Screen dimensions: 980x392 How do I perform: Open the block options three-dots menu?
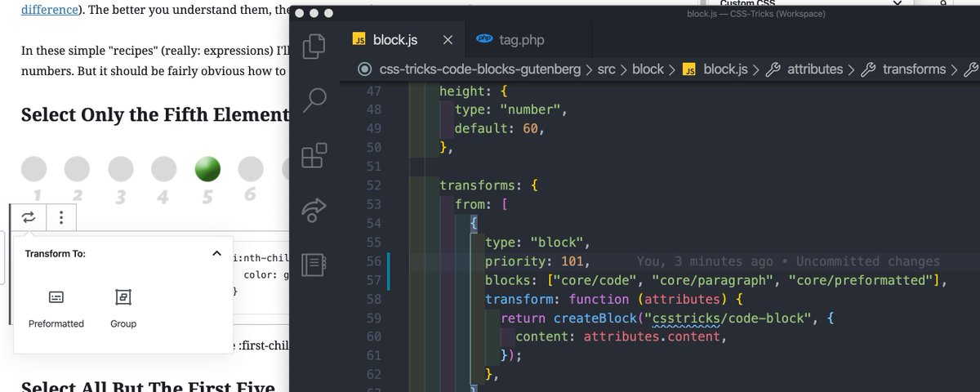click(61, 217)
